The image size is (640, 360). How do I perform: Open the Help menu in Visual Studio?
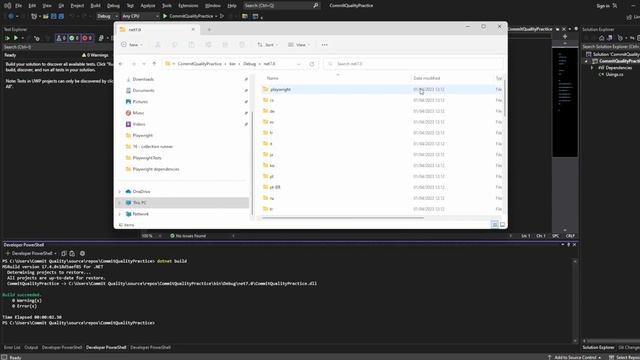(232, 6)
